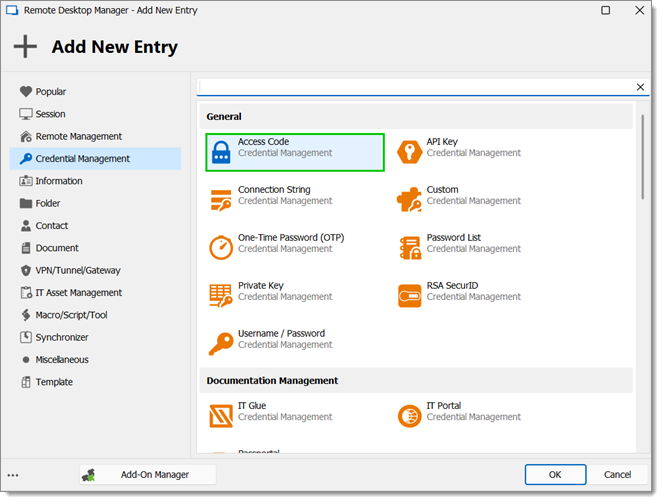Choose the One-Time Password timer icon
Viewport: 662px width, 502px height.
(221, 247)
